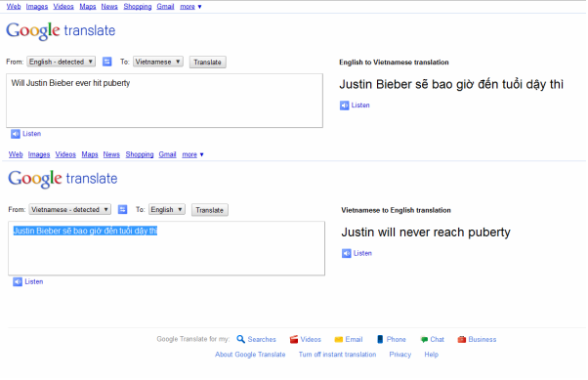Expand 'more' menu in second navigation bar
The width and height of the screenshot is (588, 380).
193,154
